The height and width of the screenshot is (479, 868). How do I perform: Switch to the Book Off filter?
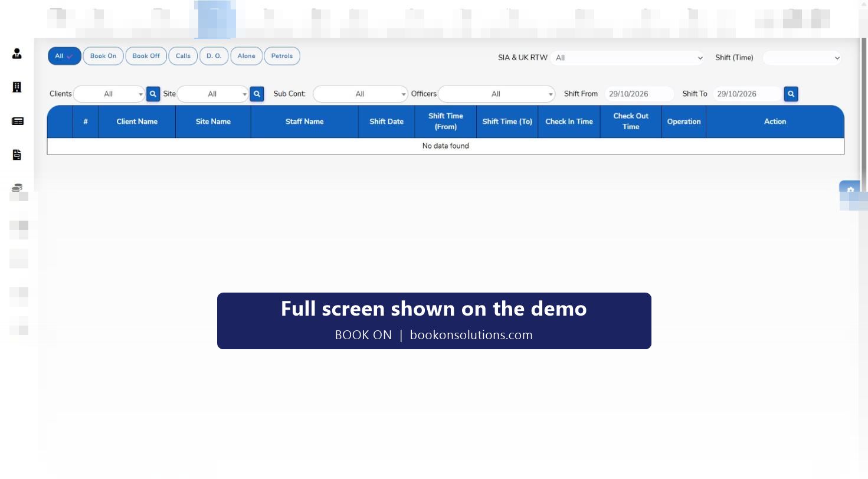tap(146, 56)
